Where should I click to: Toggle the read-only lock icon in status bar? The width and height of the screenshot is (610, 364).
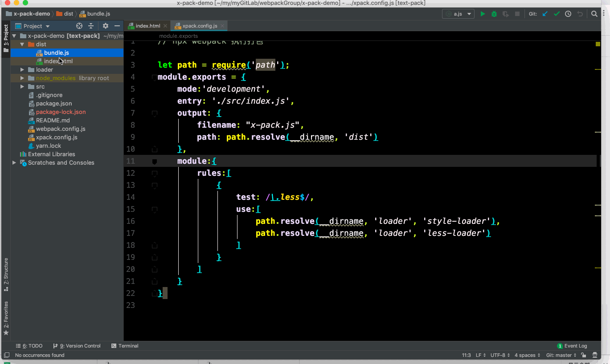click(x=584, y=355)
